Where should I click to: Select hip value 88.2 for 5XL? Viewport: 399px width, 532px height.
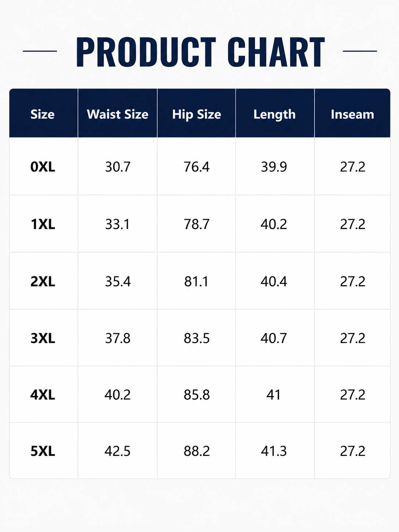pos(197,451)
